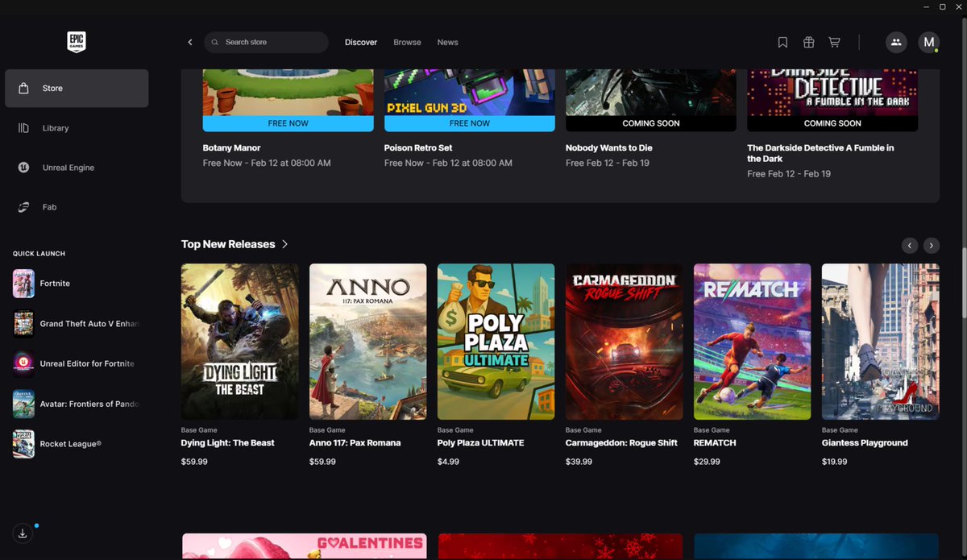Click the $29.99 REMATCH price

click(x=708, y=463)
